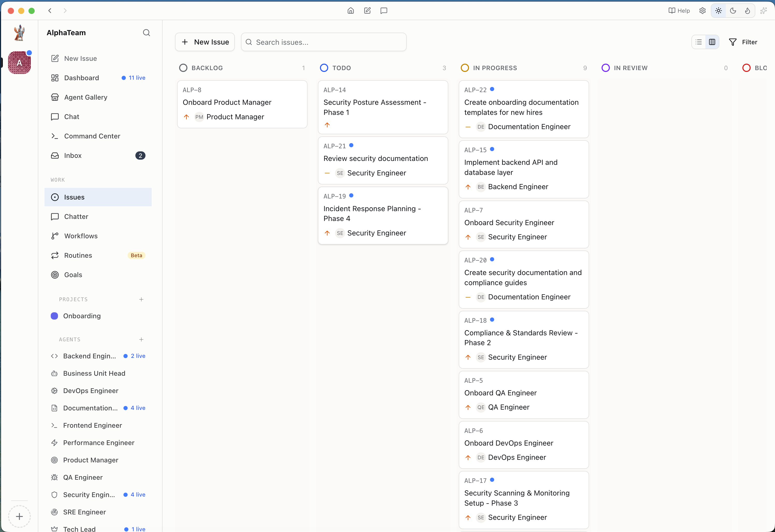
Task: Open the Chatter tab
Action: (x=76, y=216)
